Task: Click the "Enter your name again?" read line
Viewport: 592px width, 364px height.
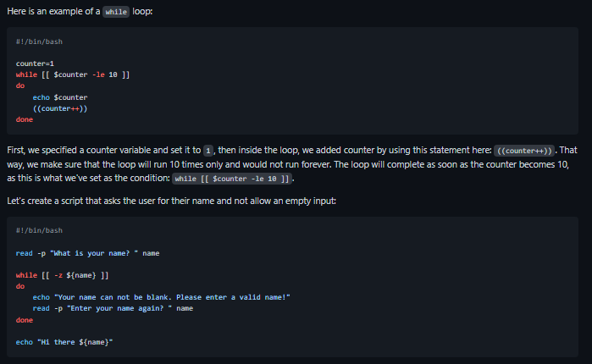Action: 113,308
